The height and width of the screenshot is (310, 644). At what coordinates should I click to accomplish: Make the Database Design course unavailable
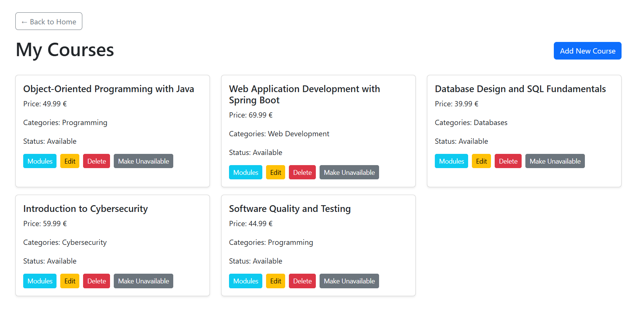pyautogui.click(x=555, y=161)
